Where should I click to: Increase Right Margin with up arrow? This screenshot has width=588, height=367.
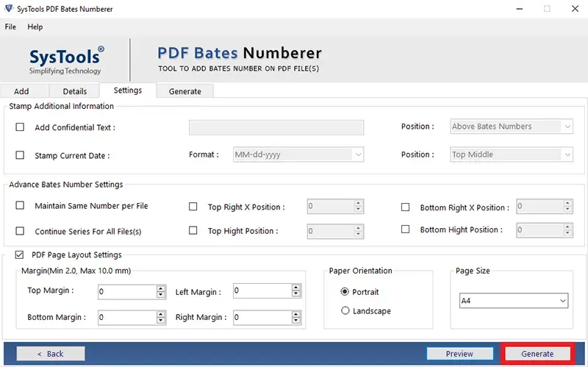(x=296, y=314)
